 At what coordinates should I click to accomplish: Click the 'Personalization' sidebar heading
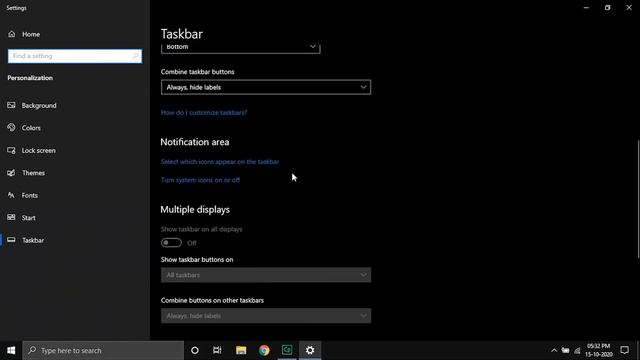pyautogui.click(x=30, y=78)
